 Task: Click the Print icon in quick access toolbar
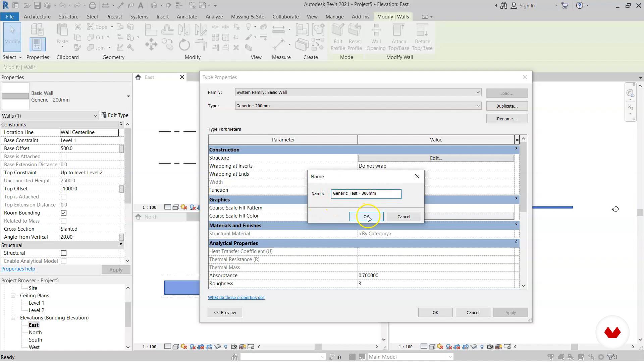click(93, 5)
